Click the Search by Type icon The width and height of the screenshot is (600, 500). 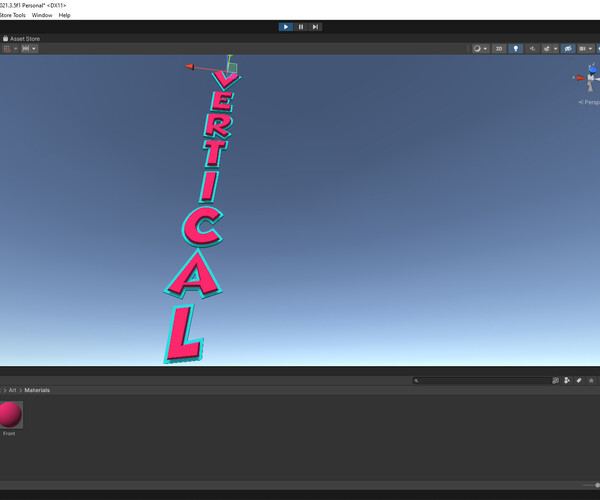coord(567,380)
